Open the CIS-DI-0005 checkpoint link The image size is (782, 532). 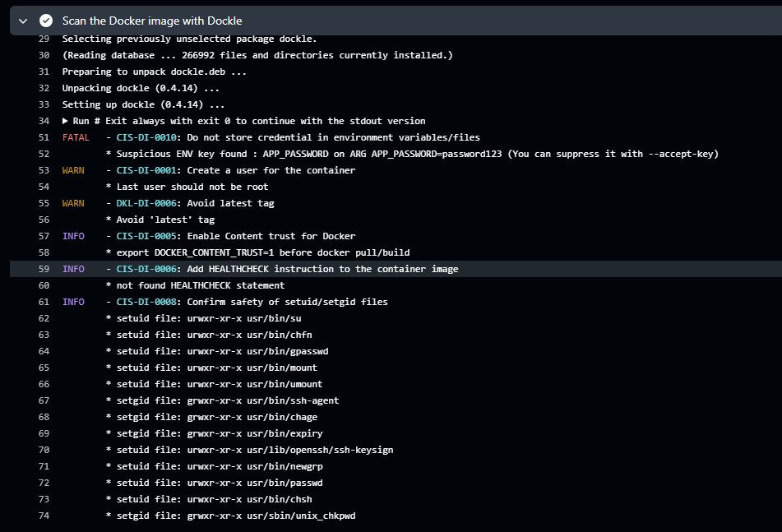(146, 236)
